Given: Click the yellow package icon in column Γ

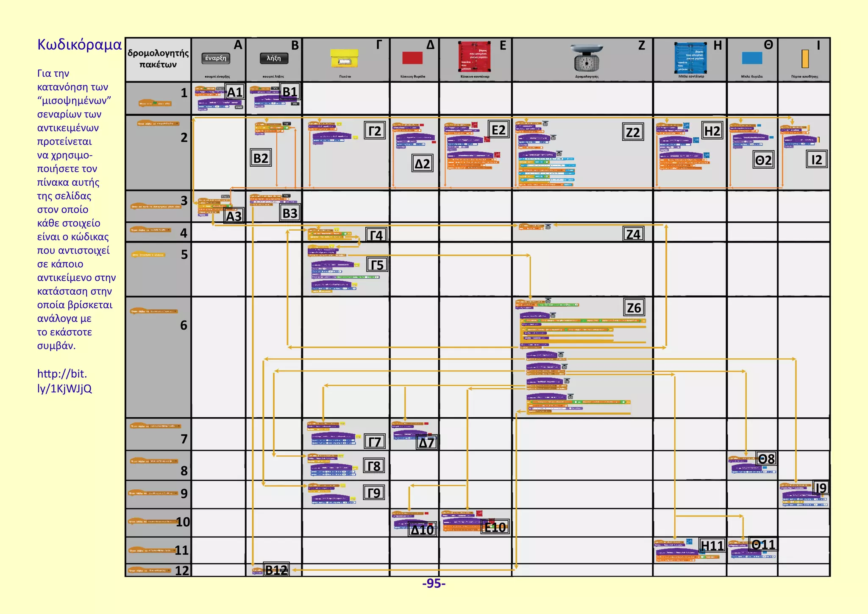Looking at the screenshot, I should 345,59.
